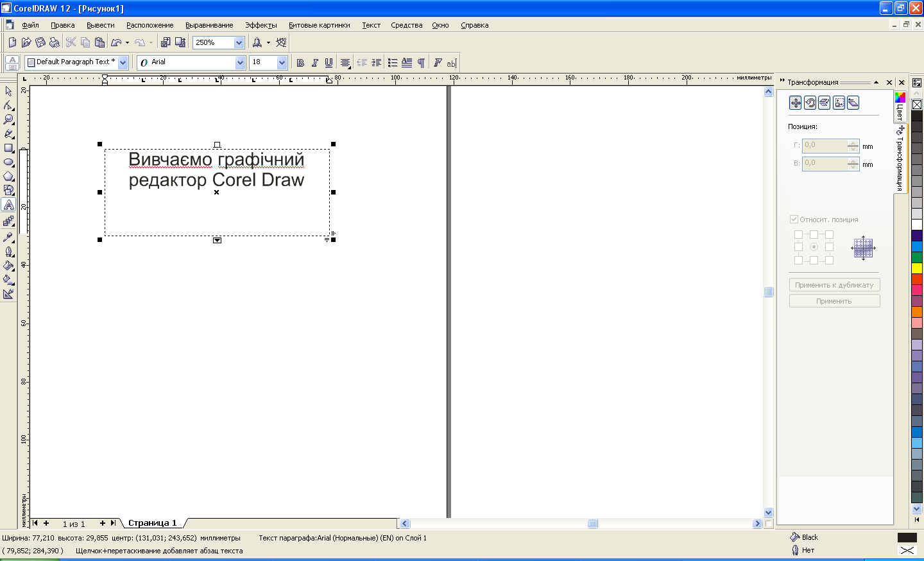The height and width of the screenshot is (561, 924).
Task: Select the Interactive Blend tool
Action: point(8,221)
